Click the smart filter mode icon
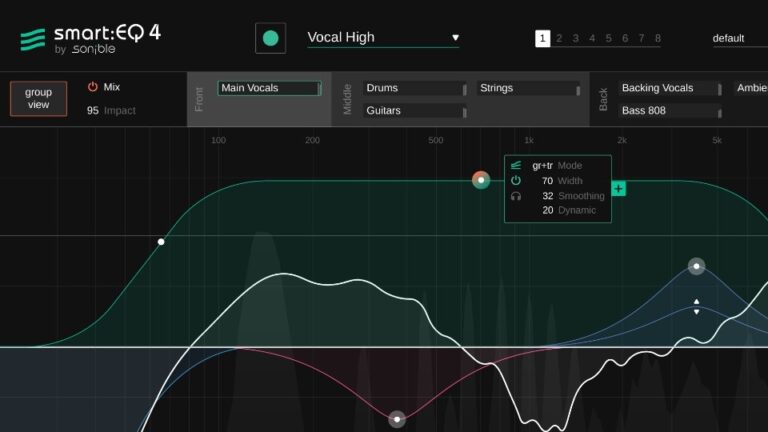Viewport: 768px width, 432px height. pyautogui.click(x=516, y=166)
